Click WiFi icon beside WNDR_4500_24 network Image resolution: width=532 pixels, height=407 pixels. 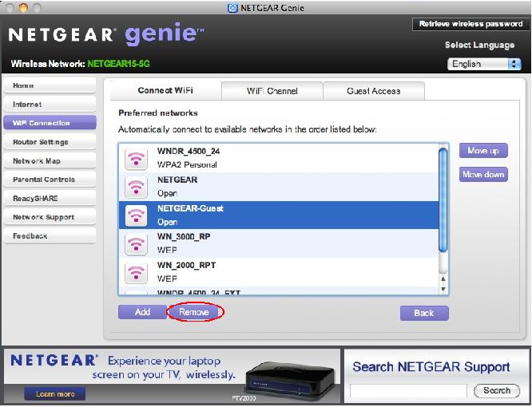click(137, 159)
